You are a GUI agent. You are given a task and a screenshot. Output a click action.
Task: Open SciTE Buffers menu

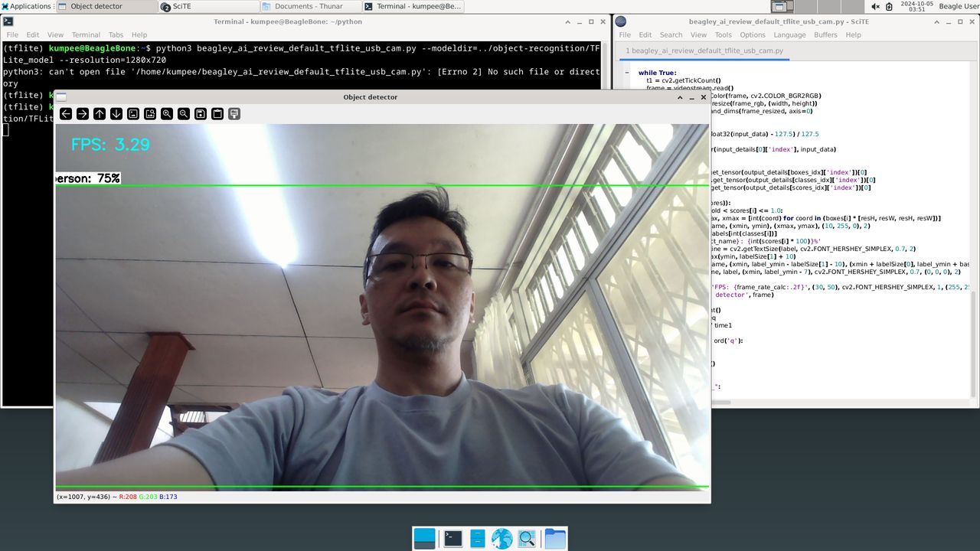pyautogui.click(x=825, y=34)
